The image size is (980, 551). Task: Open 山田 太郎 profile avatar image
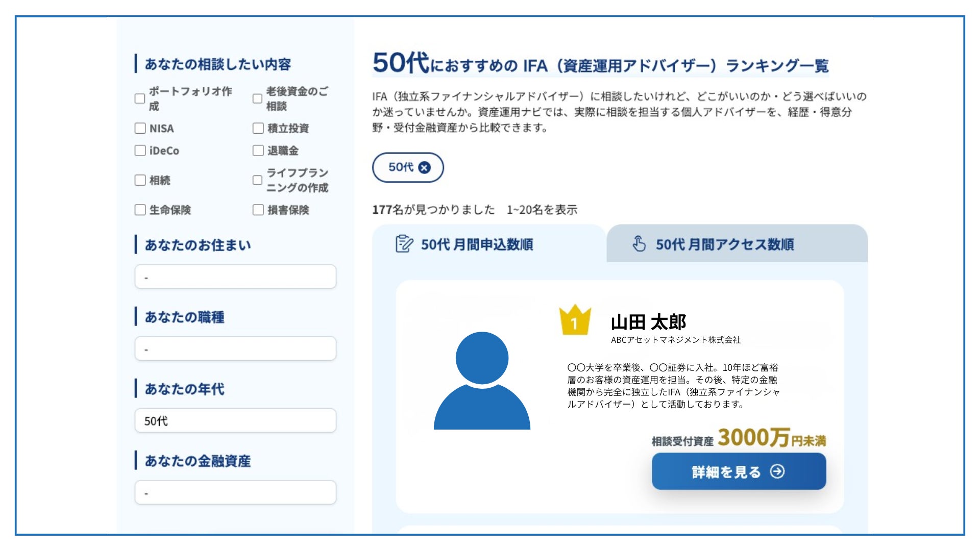click(482, 381)
